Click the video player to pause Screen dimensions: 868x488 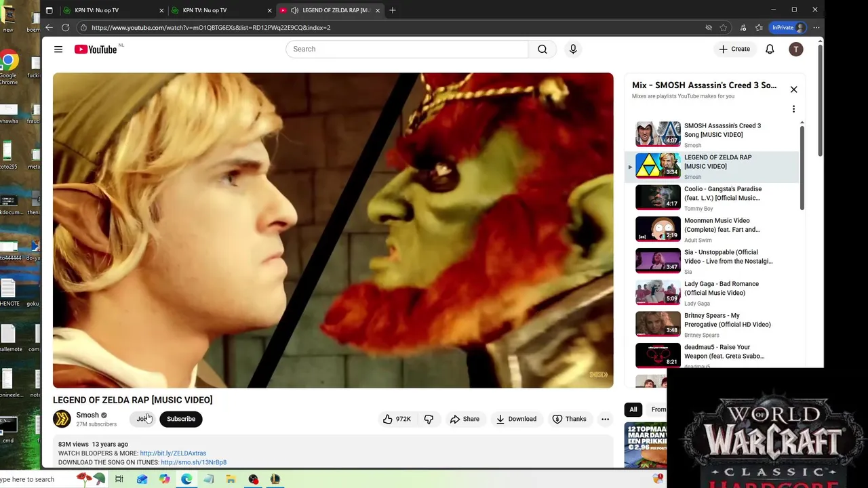click(x=333, y=230)
